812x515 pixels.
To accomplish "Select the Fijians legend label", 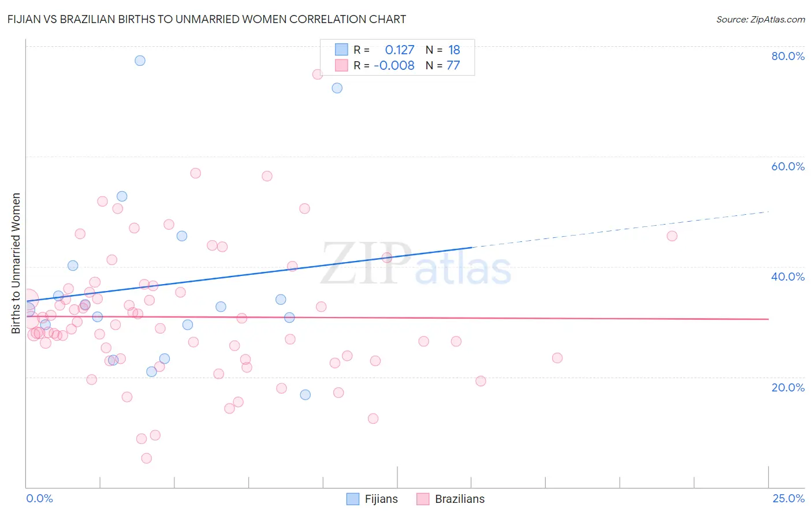I will (381, 499).
